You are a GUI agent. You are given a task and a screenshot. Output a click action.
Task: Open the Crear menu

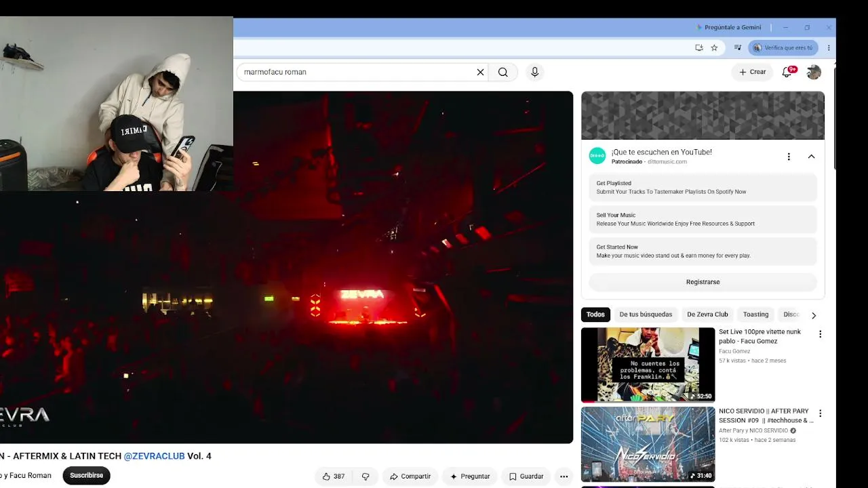pos(753,72)
